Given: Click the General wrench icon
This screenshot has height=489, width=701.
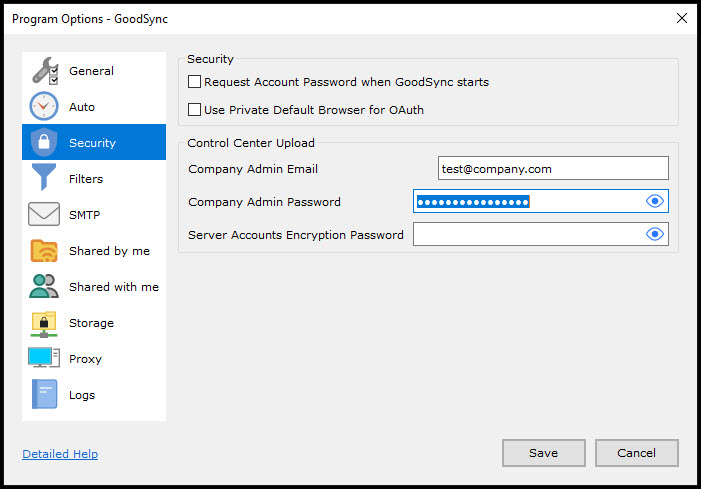Looking at the screenshot, I should click(44, 71).
